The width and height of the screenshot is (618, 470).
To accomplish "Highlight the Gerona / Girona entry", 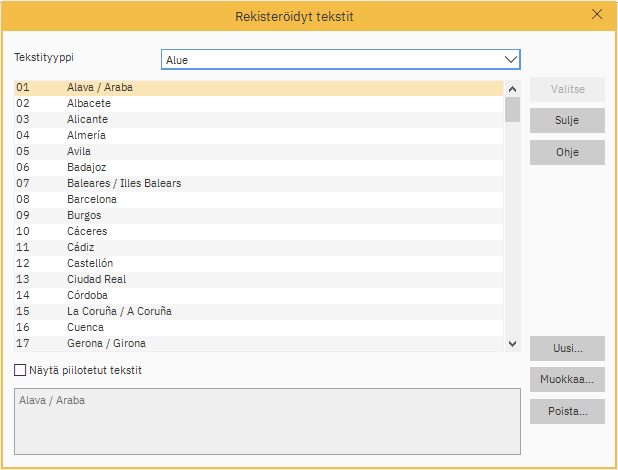I will click(x=106, y=343).
